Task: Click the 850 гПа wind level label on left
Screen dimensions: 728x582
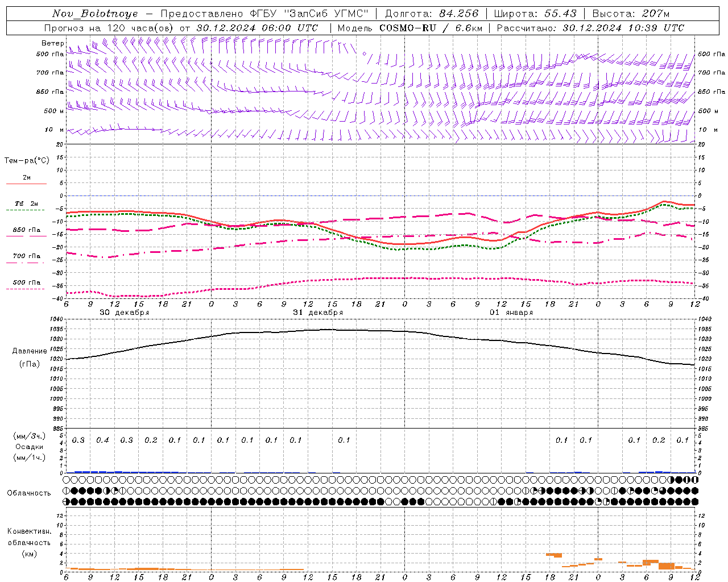Action: click(x=50, y=92)
